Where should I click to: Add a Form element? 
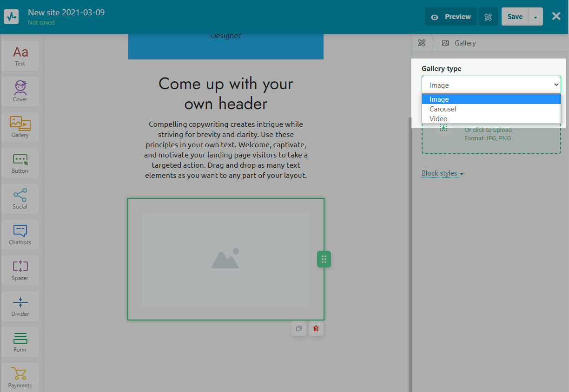(x=20, y=342)
